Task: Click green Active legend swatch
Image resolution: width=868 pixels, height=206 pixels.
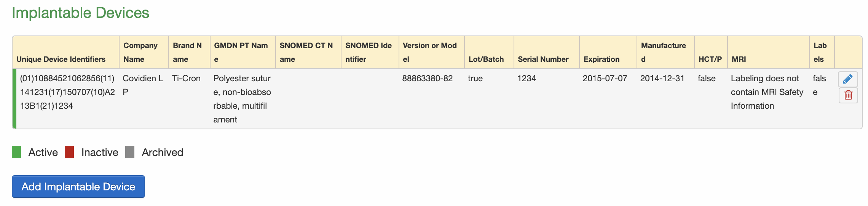Action: tap(16, 152)
